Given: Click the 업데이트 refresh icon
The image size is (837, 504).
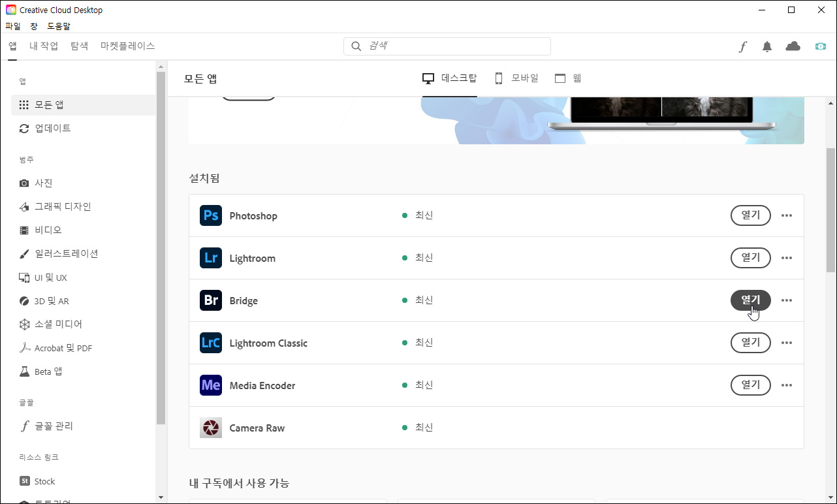Looking at the screenshot, I should point(24,128).
